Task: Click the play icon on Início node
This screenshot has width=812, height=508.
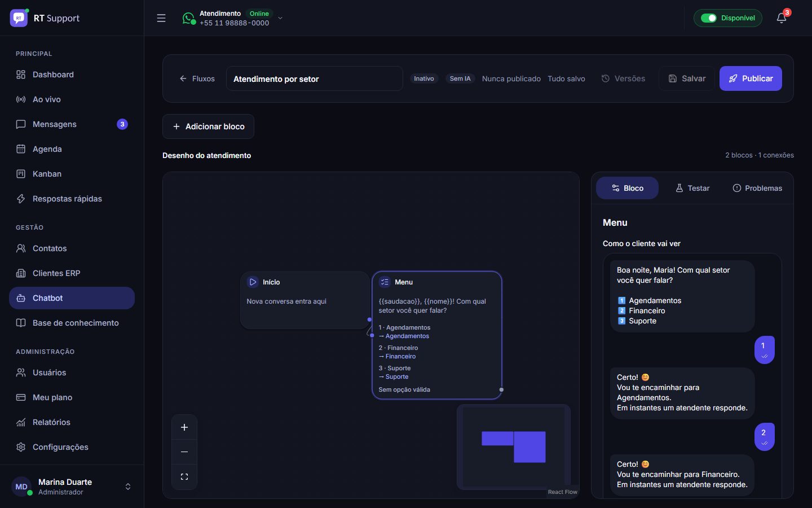Action: point(253,282)
